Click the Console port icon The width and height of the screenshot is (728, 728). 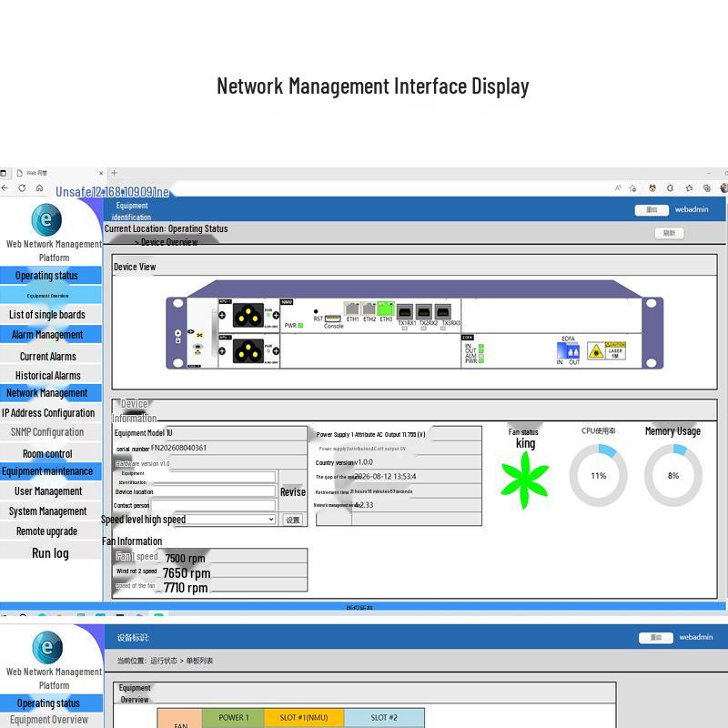[333, 318]
